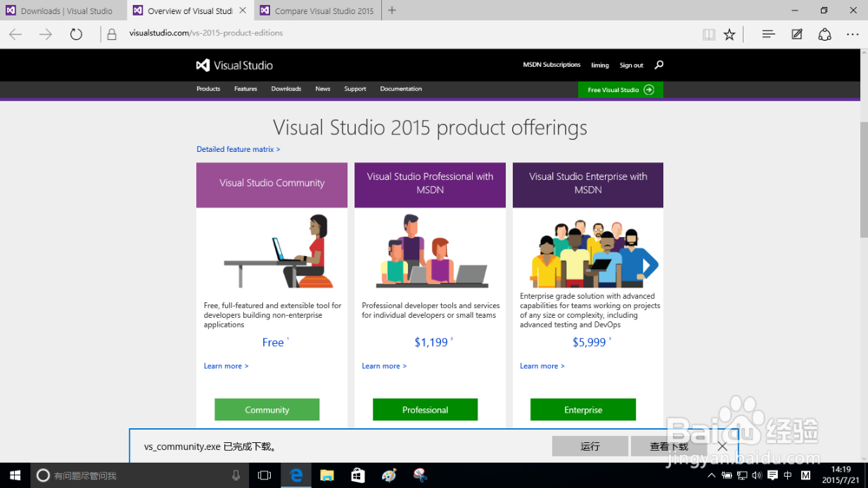Open the Documentation nav item
The width and height of the screenshot is (868, 488).
tap(401, 89)
